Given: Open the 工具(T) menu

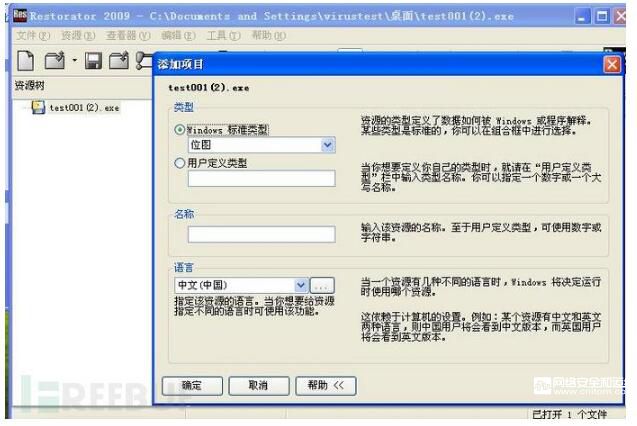Looking at the screenshot, I should 223,36.
